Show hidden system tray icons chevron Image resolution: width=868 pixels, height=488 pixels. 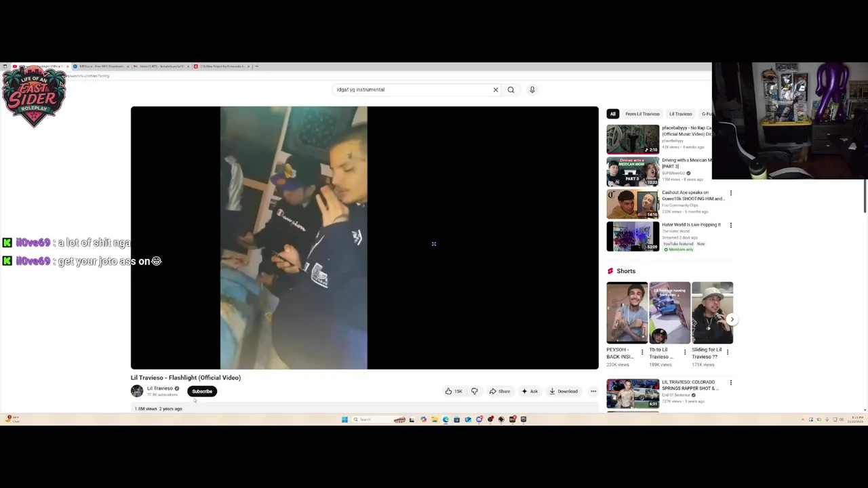(x=802, y=420)
